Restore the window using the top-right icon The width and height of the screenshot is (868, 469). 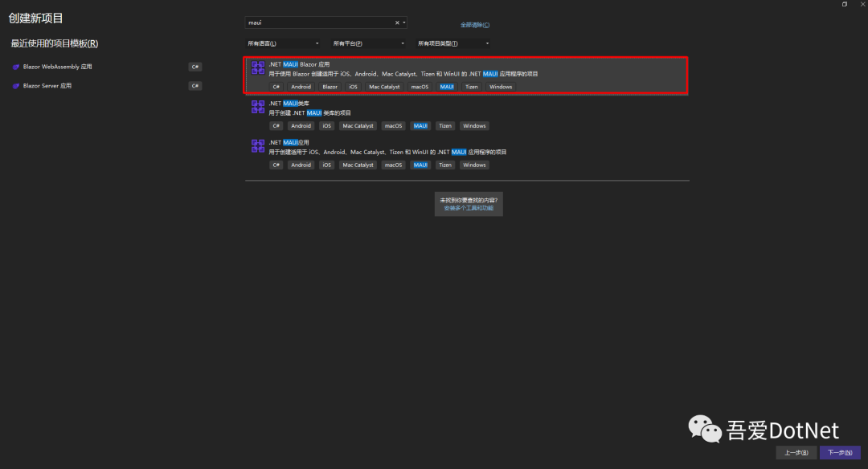click(x=845, y=4)
